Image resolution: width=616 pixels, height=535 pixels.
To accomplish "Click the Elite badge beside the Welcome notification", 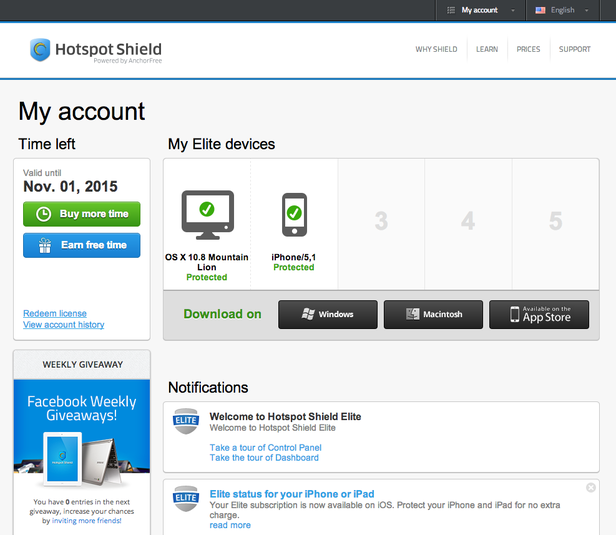I will tap(186, 421).
